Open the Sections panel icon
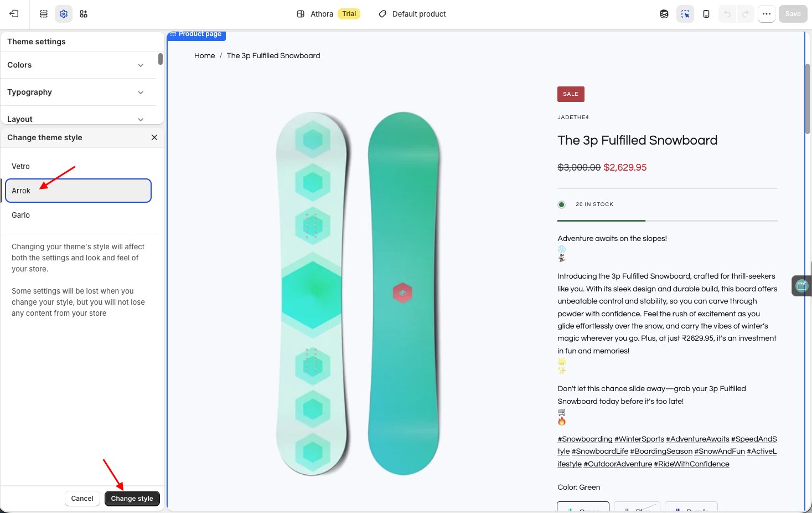Viewport: 812px width, 513px height. point(44,14)
